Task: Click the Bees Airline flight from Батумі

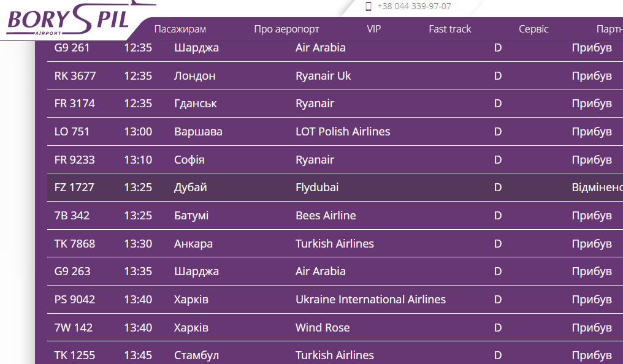Action: (x=326, y=216)
